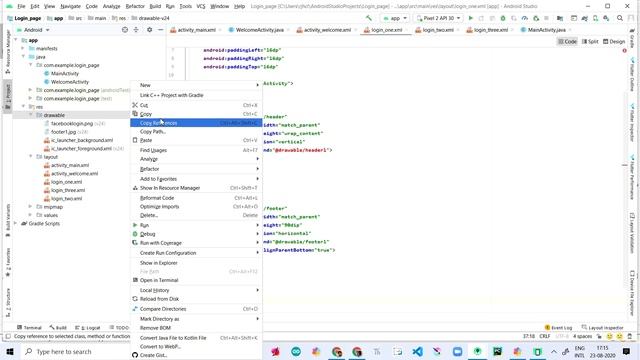Hide the Project tool window
This screenshot has height=360, width=640.
coord(160,30)
